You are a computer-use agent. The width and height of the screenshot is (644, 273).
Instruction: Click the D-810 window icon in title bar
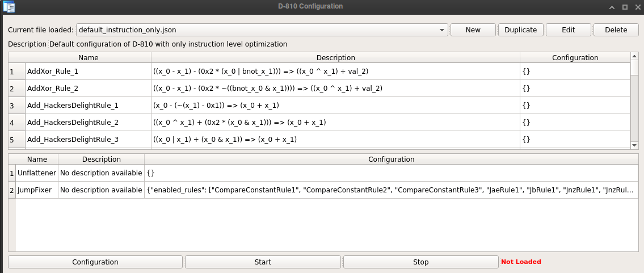tap(9, 7)
